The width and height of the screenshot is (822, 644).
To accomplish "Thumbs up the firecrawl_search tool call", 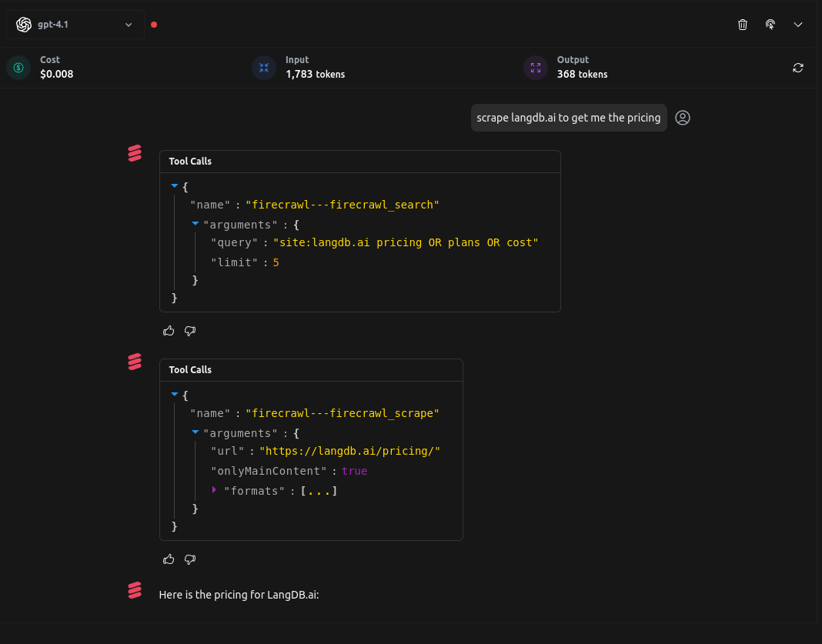I will 169,331.
